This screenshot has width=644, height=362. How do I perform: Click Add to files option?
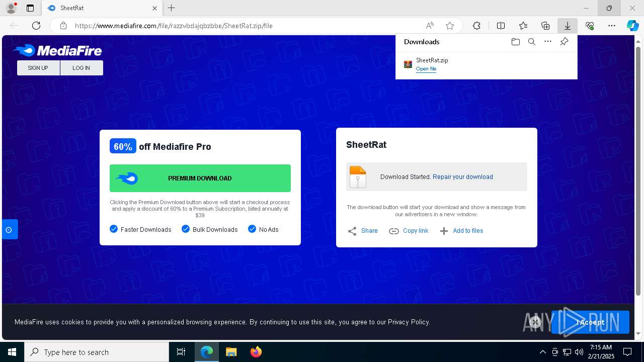461,231
